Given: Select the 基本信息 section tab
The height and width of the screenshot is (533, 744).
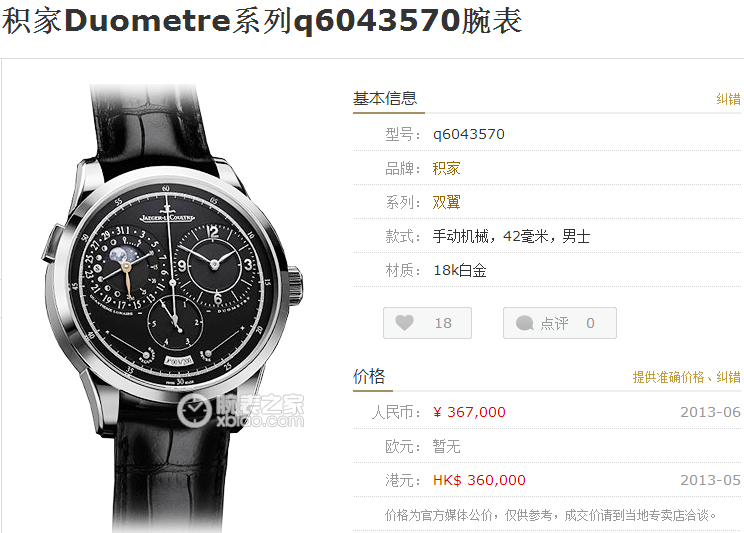Looking at the screenshot, I should [385, 98].
